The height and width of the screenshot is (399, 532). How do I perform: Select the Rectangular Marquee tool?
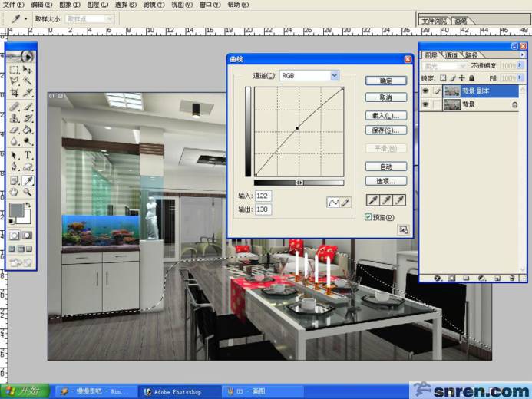pos(14,70)
